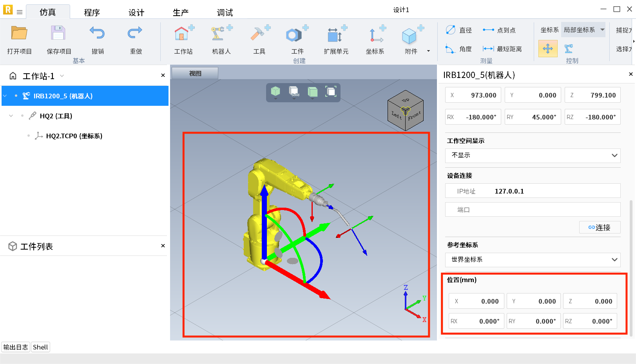Open the workspace display dropdown

pos(533,156)
